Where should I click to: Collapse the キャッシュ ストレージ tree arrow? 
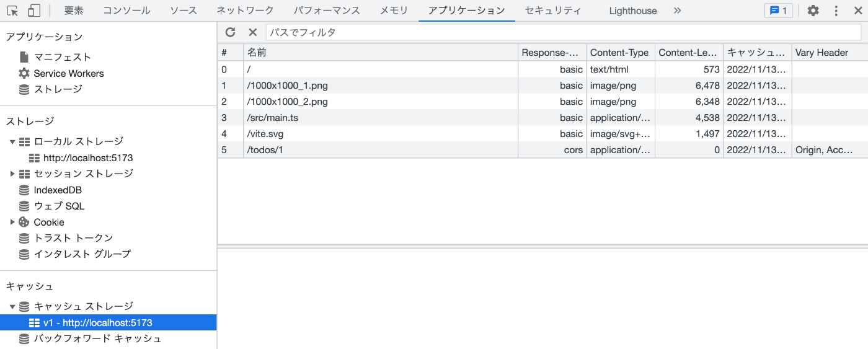(12, 307)
